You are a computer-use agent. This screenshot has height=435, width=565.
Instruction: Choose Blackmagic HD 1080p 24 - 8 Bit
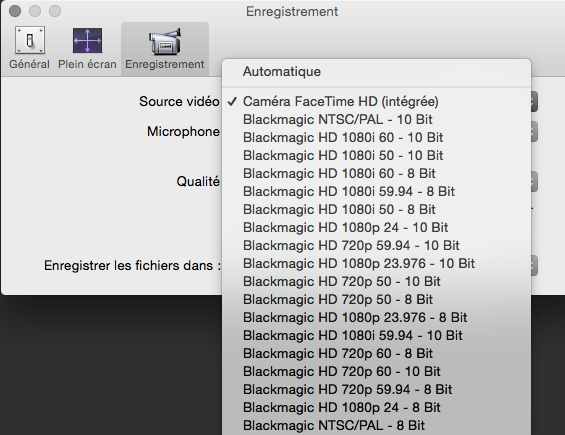377,408
